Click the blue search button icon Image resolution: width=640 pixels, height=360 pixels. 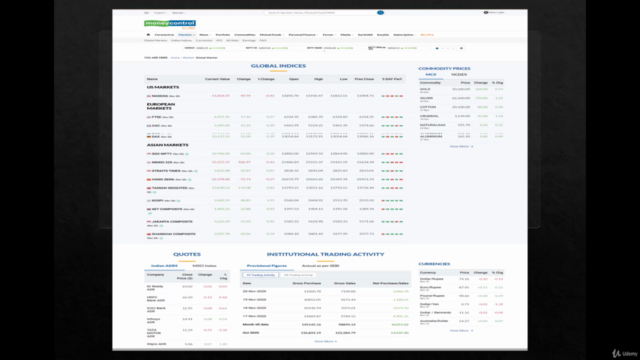point(380,13)
